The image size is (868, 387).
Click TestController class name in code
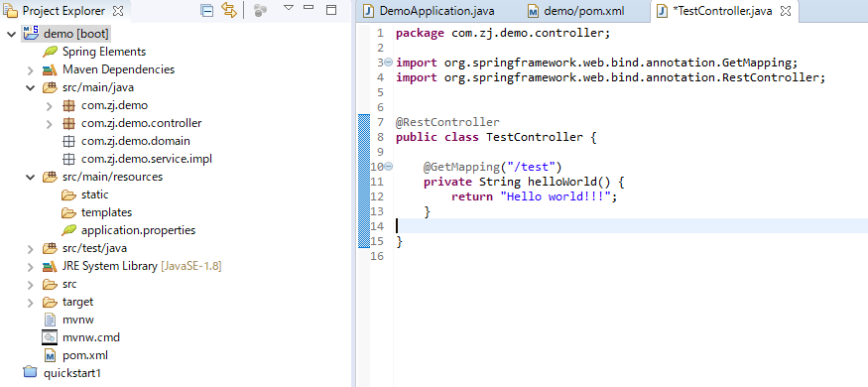pyautogui.click(x=535, y=137)
